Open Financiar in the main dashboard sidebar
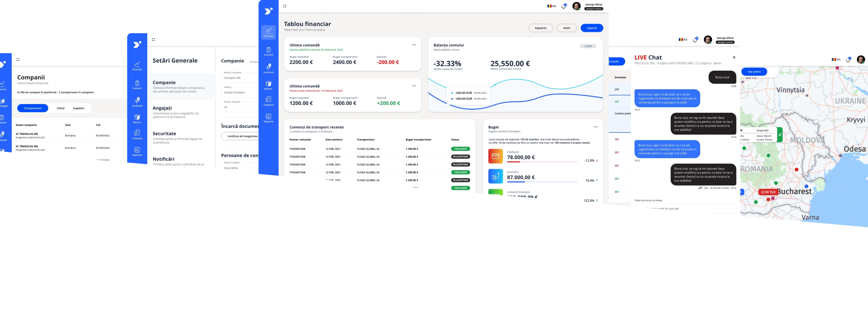The height and width of the screenshot is (310, 868). [268, 32]
